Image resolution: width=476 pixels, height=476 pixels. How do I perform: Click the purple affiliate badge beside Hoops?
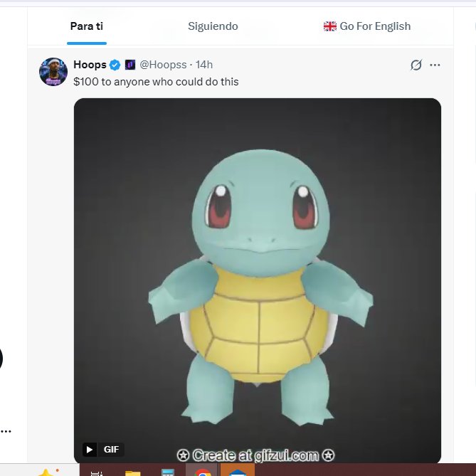130,65
